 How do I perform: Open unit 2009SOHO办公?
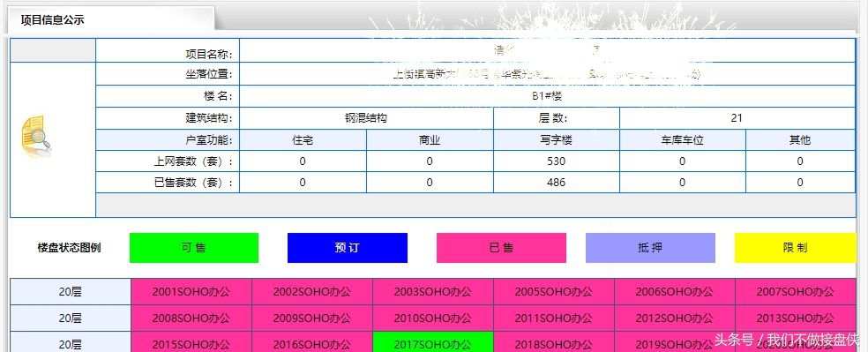[312, 318]
